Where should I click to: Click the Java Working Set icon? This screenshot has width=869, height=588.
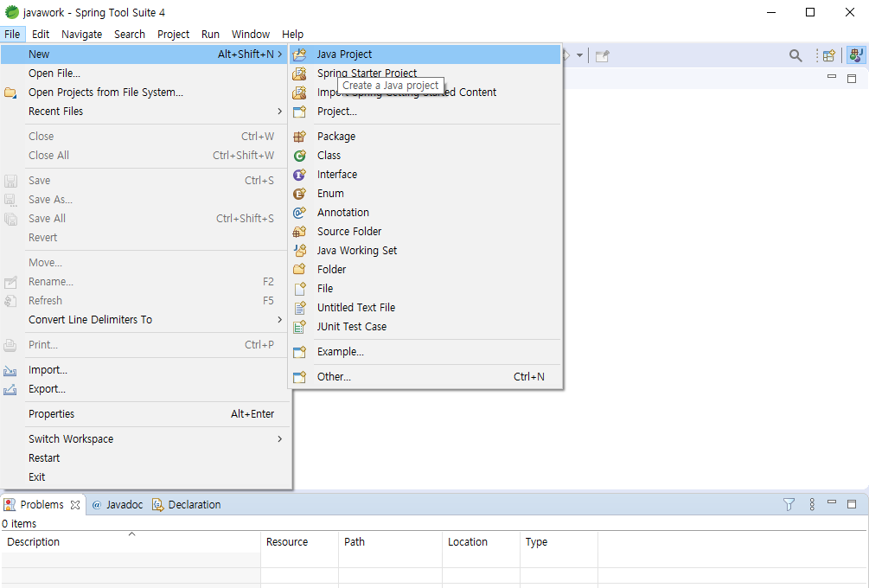pos(299,251)
